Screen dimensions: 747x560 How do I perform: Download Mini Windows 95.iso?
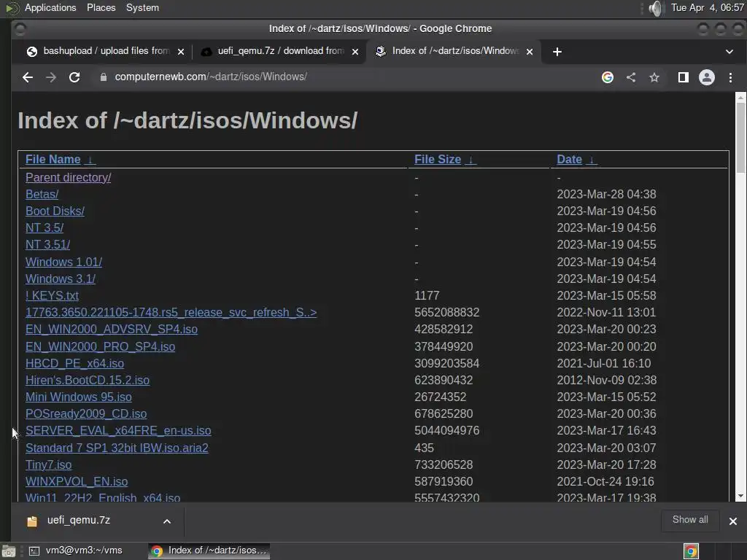(x=79, y=397)
